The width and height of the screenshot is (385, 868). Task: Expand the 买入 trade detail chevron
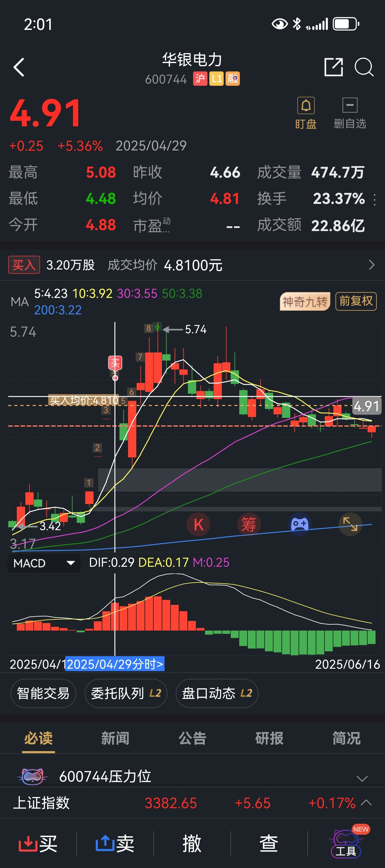(x=372, y=265)
